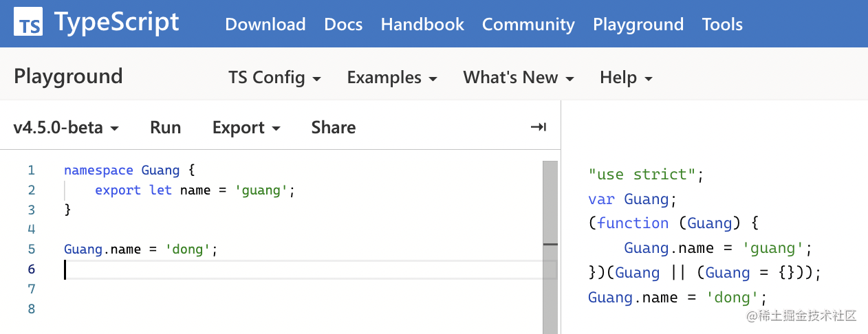The height and width of the screenshot is (334, 868).
Task: Select Playground in the top navigation
Action: pyautogui.click(x=638, y=25)
